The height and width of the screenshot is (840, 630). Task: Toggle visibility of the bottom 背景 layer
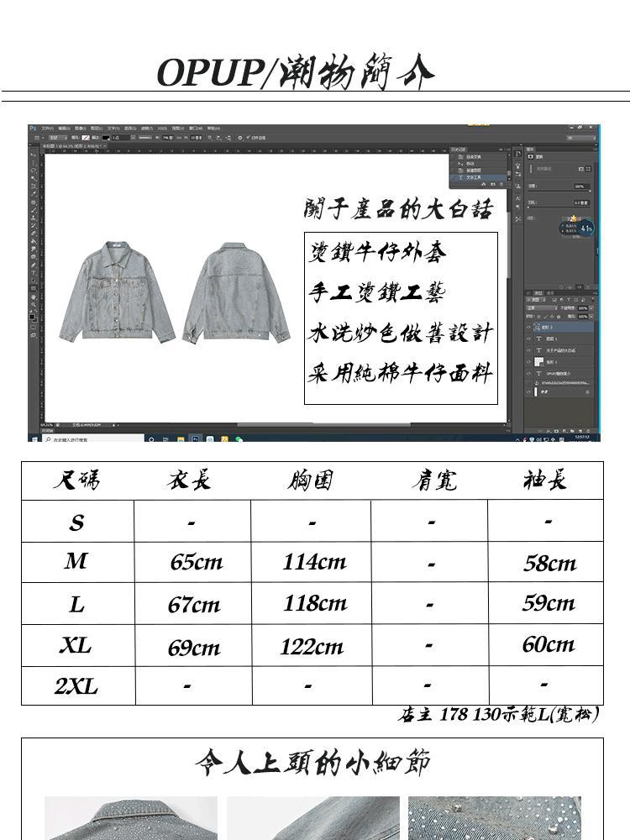pyautogui.click(x=530, y=391)
